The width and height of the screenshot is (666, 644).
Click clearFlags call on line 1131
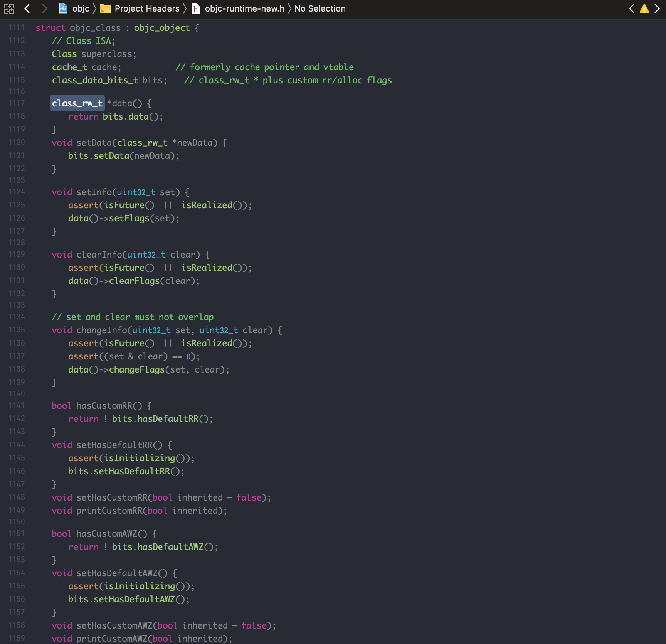coord(134,281)
